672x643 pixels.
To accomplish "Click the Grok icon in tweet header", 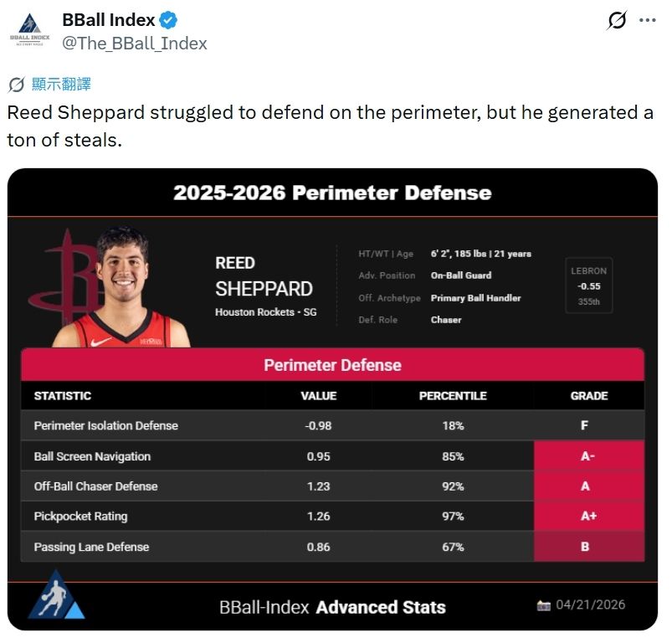I will [617, 20].
